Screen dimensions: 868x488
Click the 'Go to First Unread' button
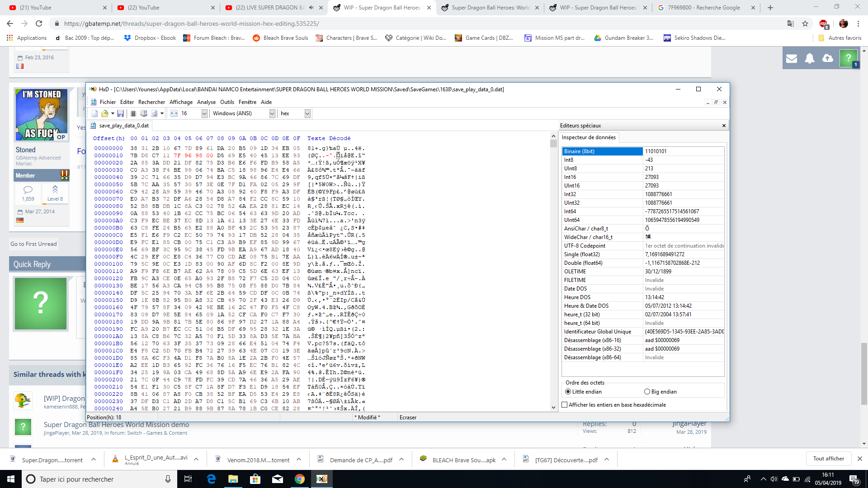click(34, 244)
